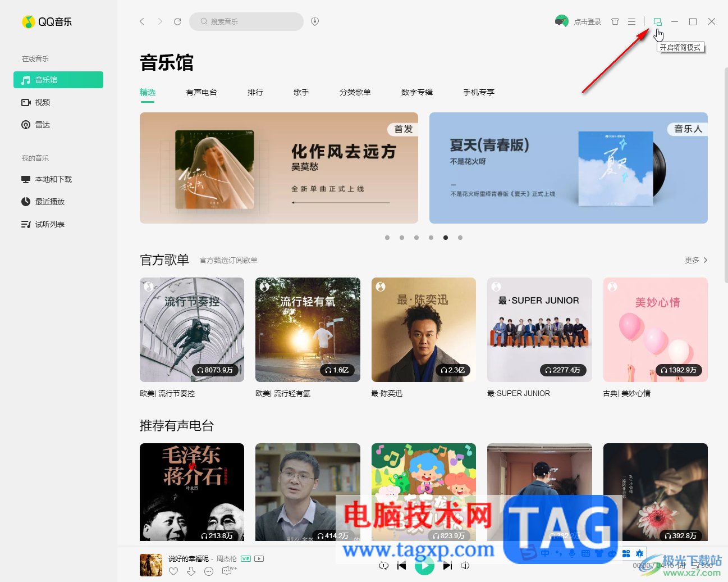This screenshot has height=582, width=728.
Task: Switch to the 排行 tab
Action: click(x=255, y=92)
